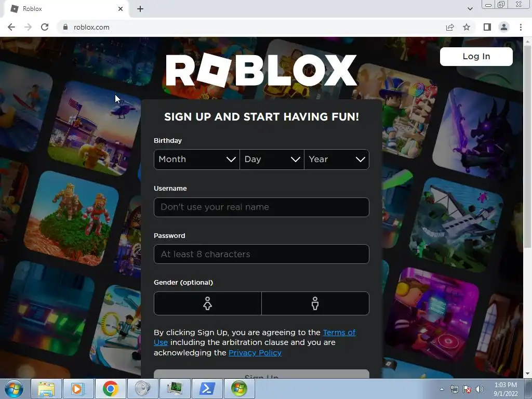Open the Chrome side panel icon

pyautogui.click(x=487, y=27)
